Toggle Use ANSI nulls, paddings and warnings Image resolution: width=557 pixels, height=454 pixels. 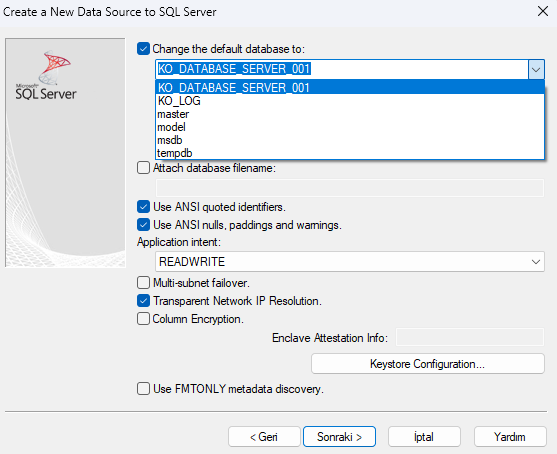[x=143, y=225]
